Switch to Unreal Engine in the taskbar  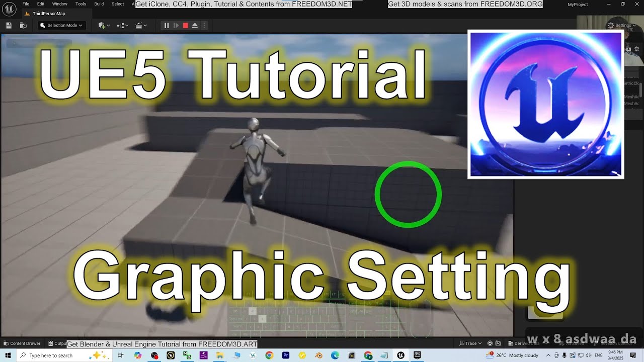tap(400, 355)
